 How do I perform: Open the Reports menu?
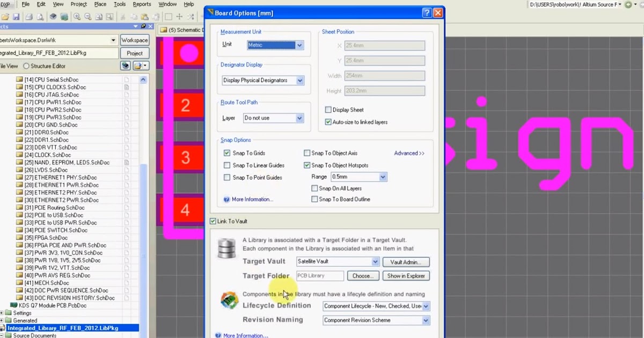pyautogui.click(x=142, y=4)
